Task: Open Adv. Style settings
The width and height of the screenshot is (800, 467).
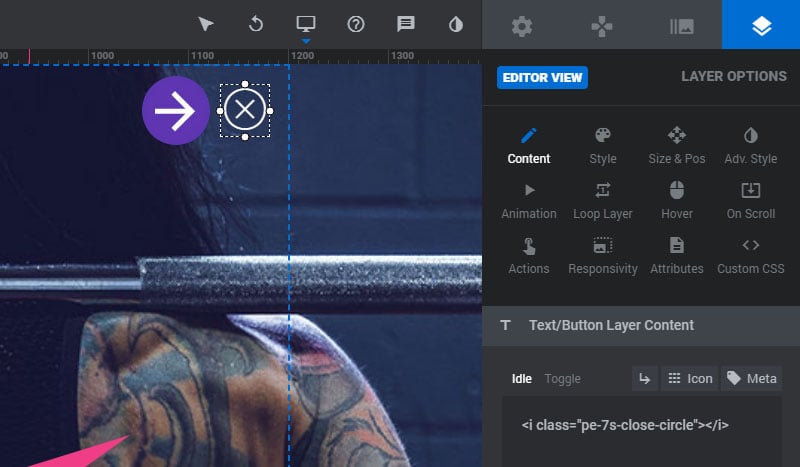Action: (x=751, y=146)
